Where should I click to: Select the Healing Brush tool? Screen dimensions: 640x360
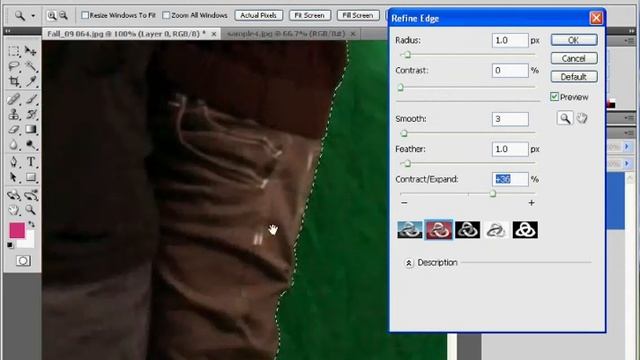[14, 99]
